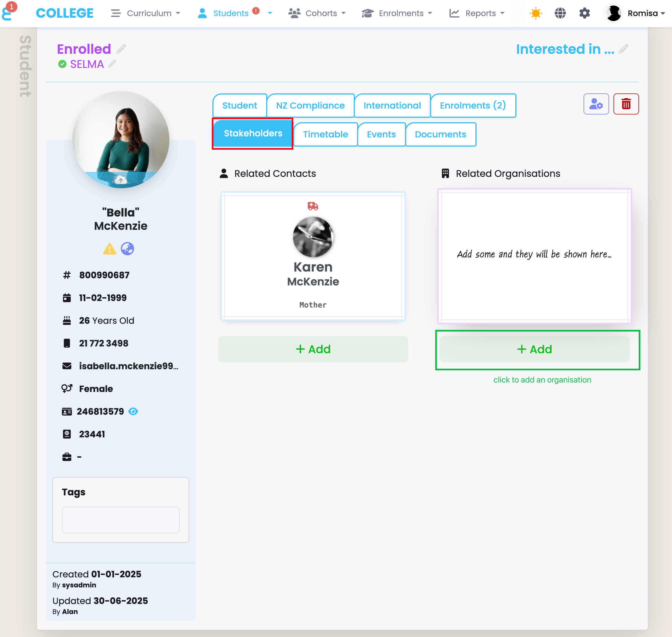Expand the Romisa user account menu
The image size is (672, 637).
pos(634,13)
